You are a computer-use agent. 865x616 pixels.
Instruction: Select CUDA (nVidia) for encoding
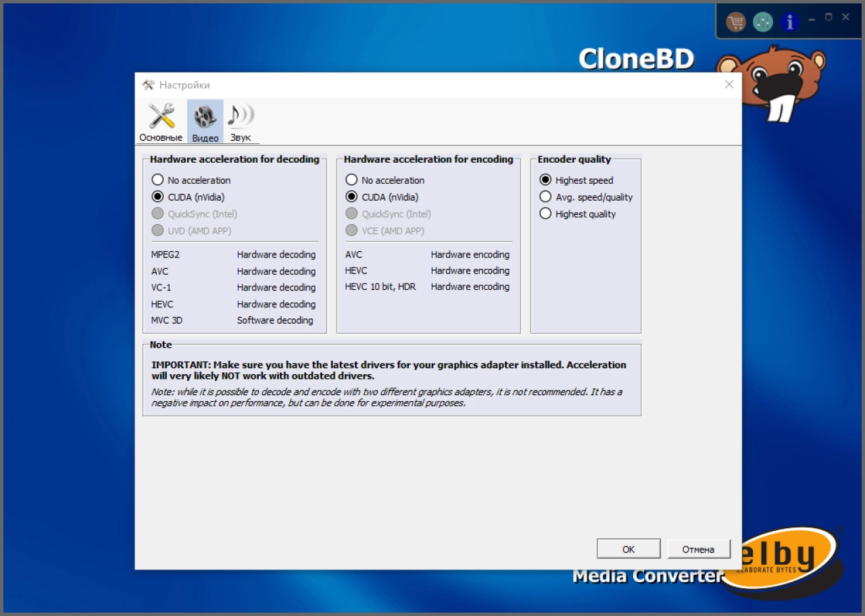[x=382, y=197]
